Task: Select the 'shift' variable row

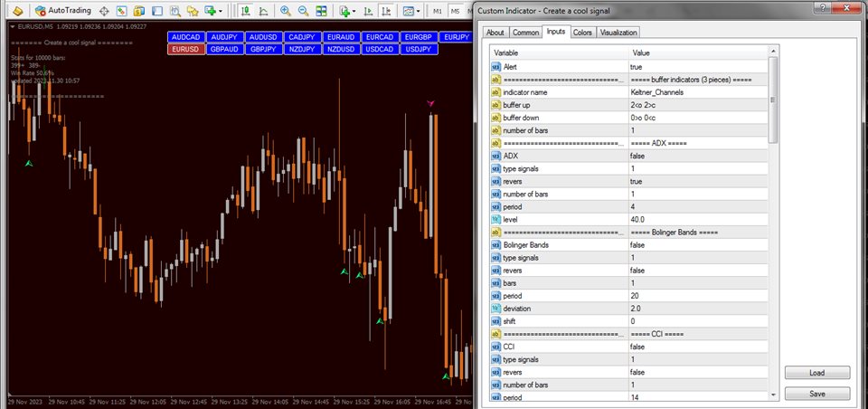Action: tap(559, 321)
